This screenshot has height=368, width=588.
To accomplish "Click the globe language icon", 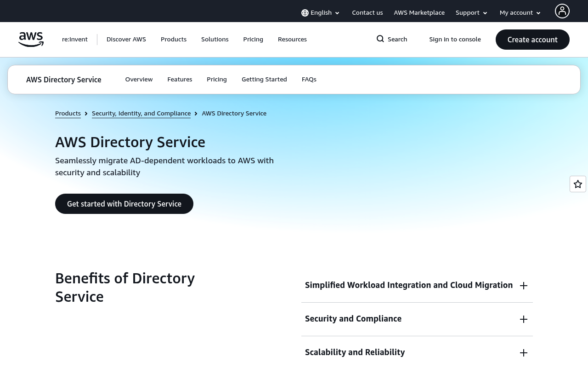I will click(x=305, y=13).
